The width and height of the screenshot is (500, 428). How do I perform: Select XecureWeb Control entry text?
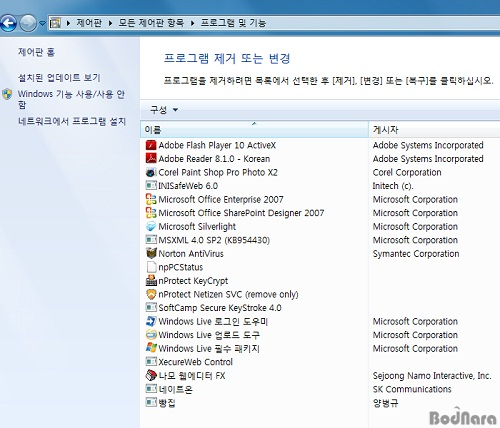pyautogui.click(x=195, y=362)
